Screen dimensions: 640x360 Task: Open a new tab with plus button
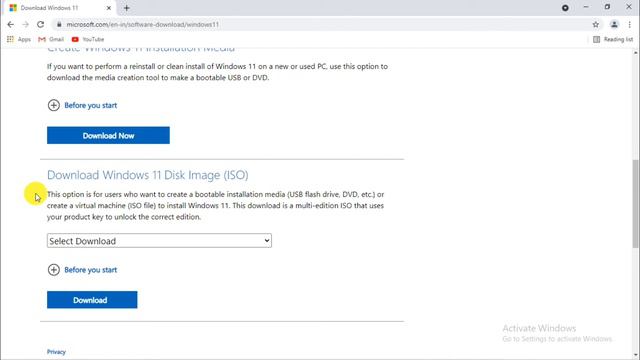[127, 8]
